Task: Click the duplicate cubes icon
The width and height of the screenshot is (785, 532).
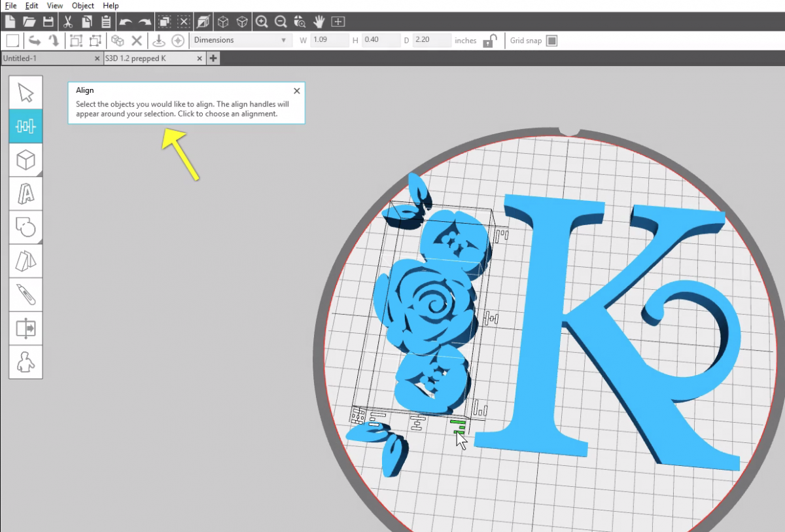Action: (118, 41)
